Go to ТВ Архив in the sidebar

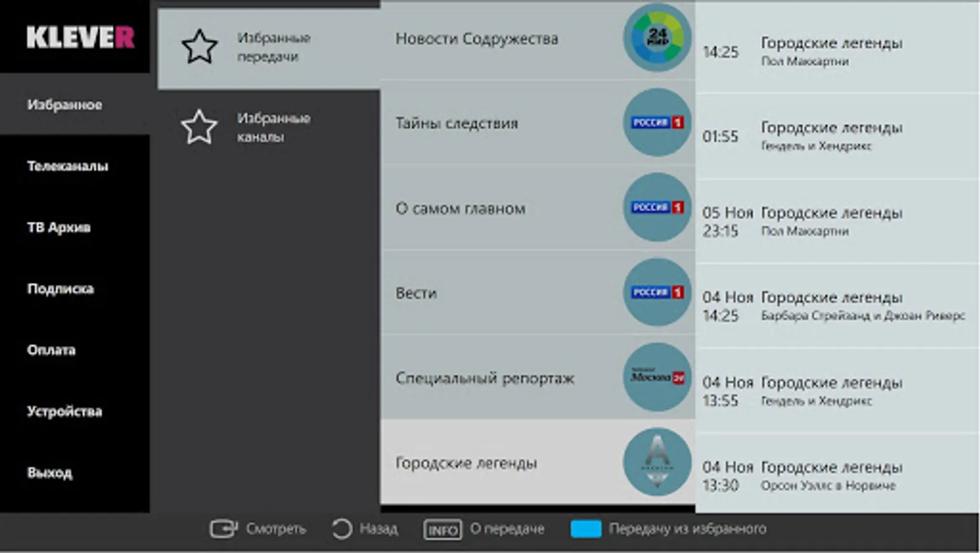[74, 227]
